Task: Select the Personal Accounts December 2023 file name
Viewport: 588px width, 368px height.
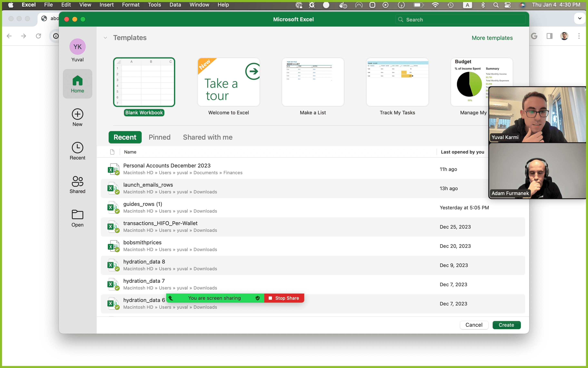Action: (167, 166)
